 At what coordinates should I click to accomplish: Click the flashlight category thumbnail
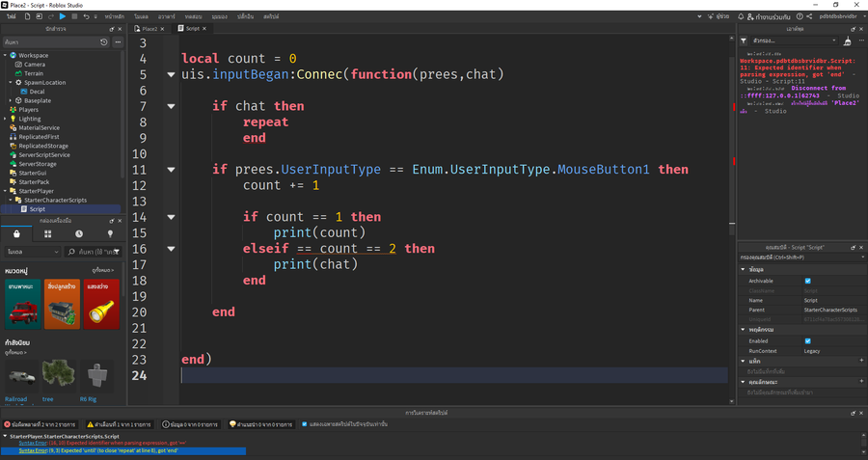(101, 305)
